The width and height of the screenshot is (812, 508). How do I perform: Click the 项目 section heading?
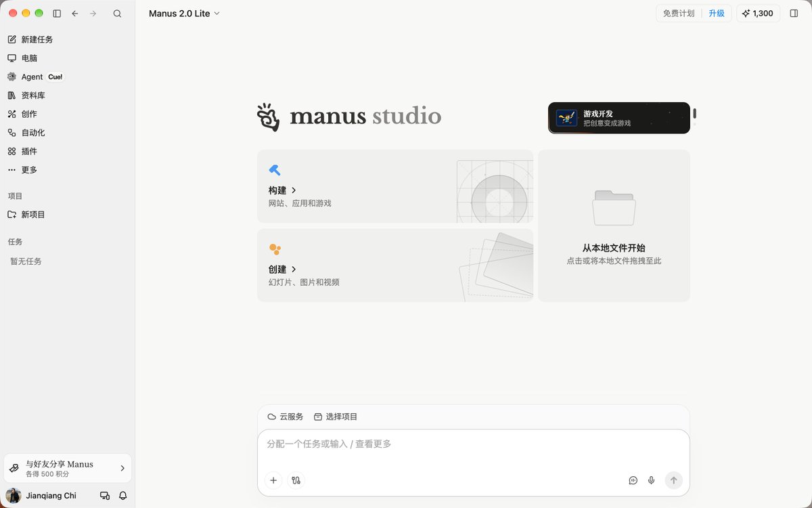coord(15,196)
